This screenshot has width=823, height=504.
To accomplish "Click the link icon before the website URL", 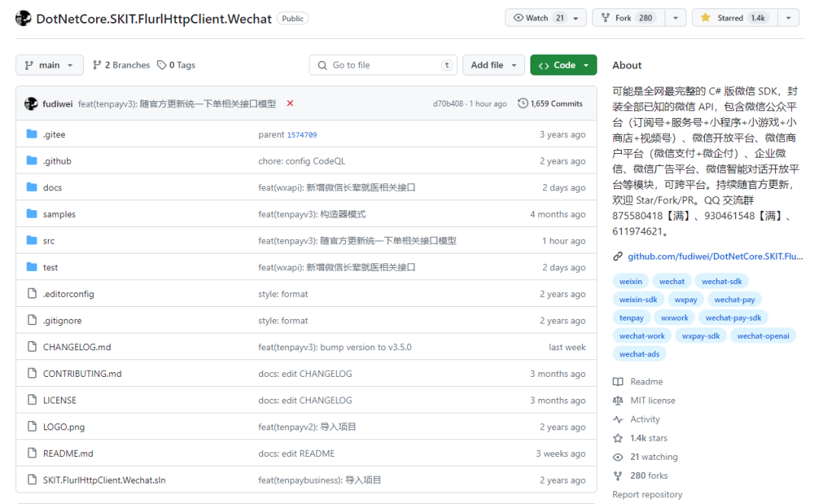I will click(x=617, y=256).
